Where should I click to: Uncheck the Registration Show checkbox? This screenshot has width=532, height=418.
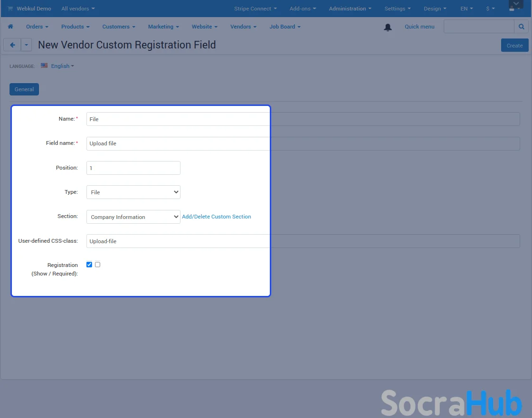[89, 265]
